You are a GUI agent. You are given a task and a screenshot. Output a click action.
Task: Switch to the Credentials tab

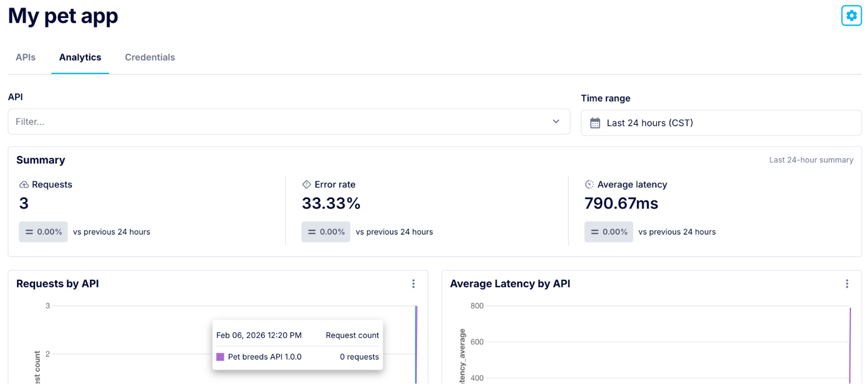pyautogui.click(x=150, y=57)
